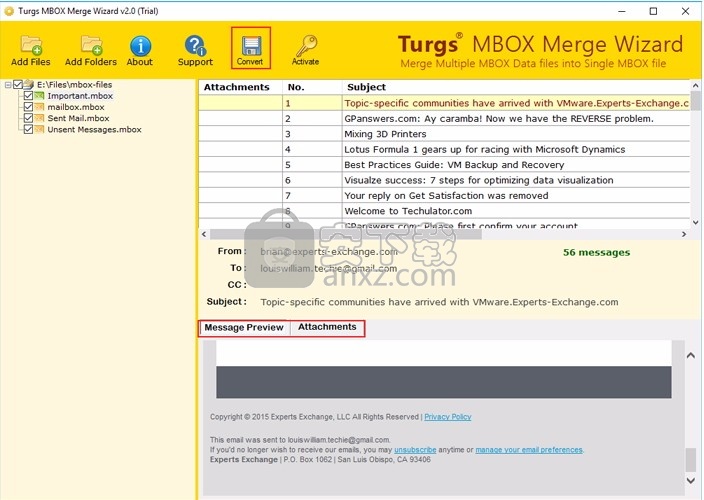
Task: Click the Subject column header
Action: (x=516, y=87)
